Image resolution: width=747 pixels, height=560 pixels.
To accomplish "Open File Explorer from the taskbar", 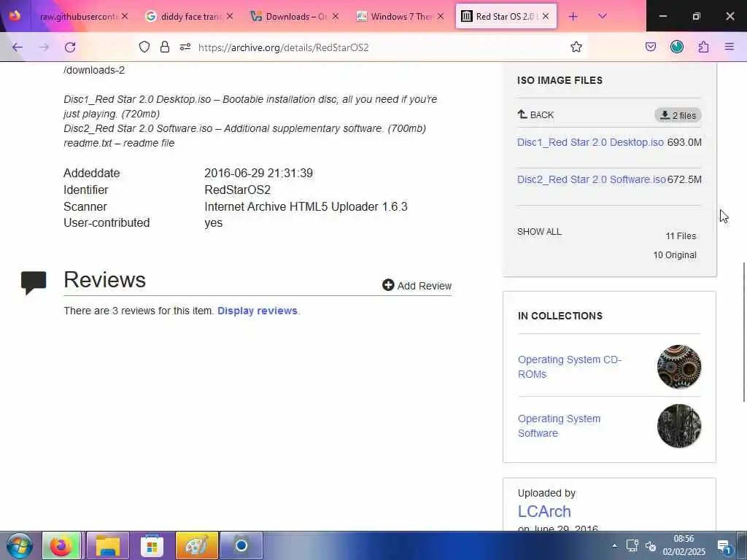I will (108, 545).
